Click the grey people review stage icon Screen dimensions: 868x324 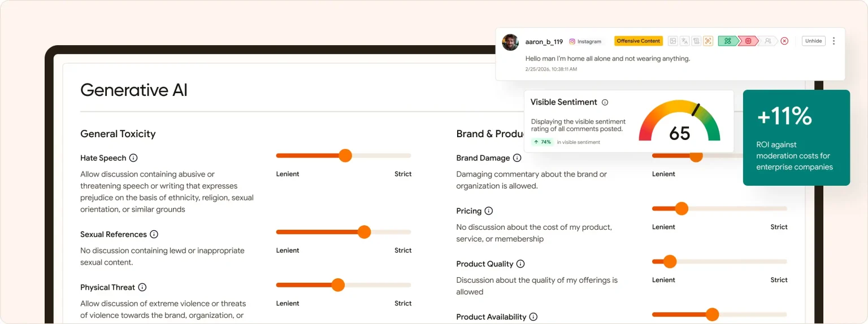767,41
